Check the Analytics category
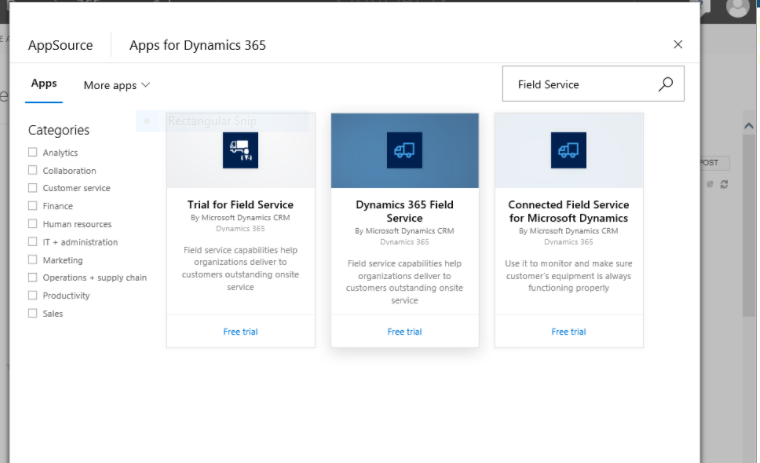This screenshot has width=760, height=463. click(x=32, y=152)
